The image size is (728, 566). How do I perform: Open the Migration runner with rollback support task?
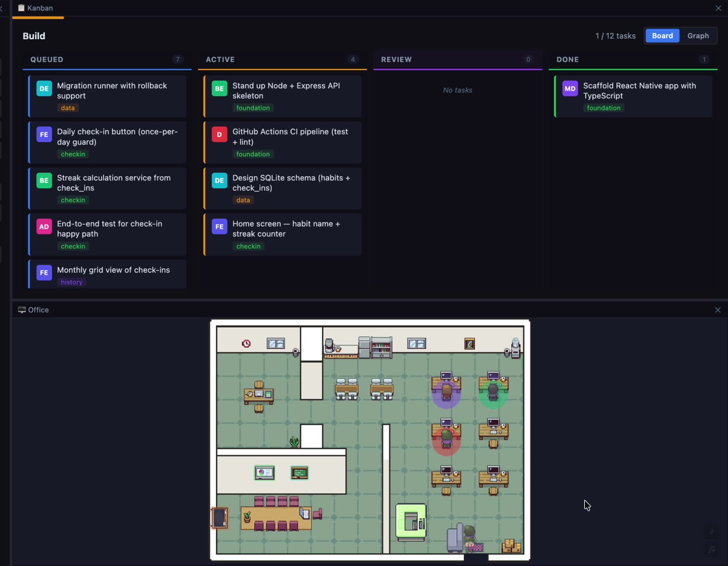107,96
